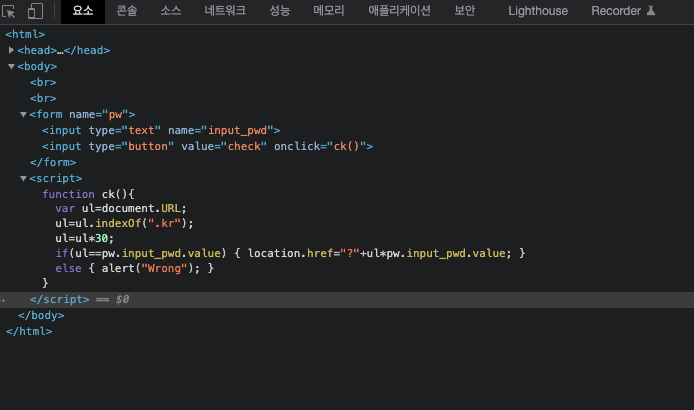Select the closing /html tag
Viewport: 694px width, 410px height.
(x=29, y=331)
